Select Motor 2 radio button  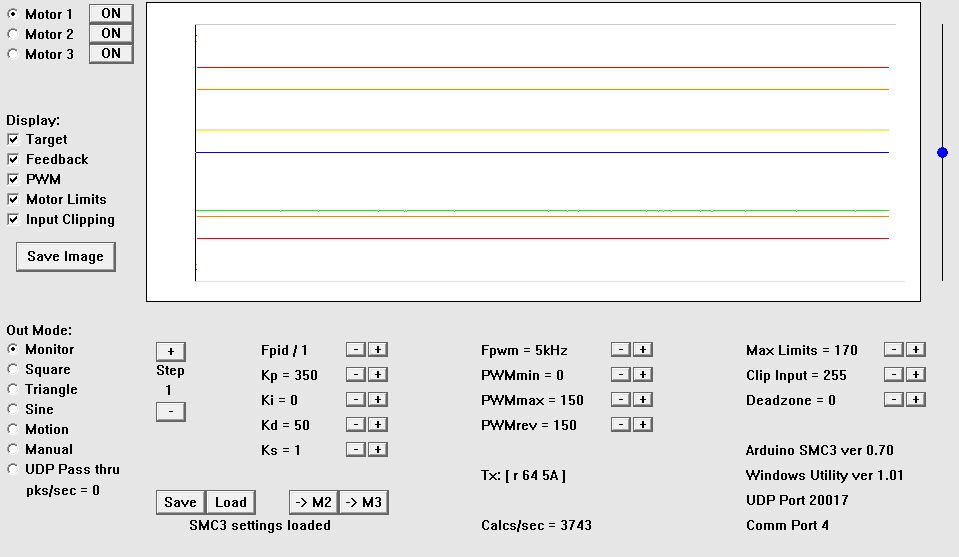click(13, 34)
